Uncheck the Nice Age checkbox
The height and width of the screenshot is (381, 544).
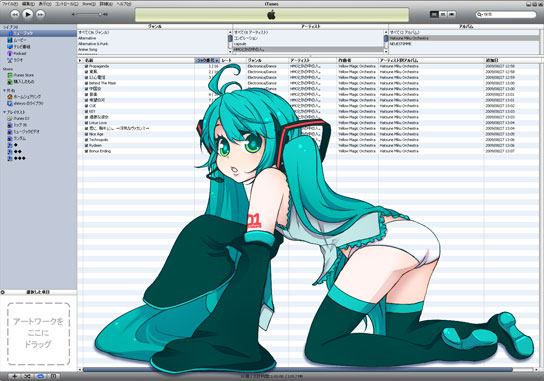(x=86, y=134)
